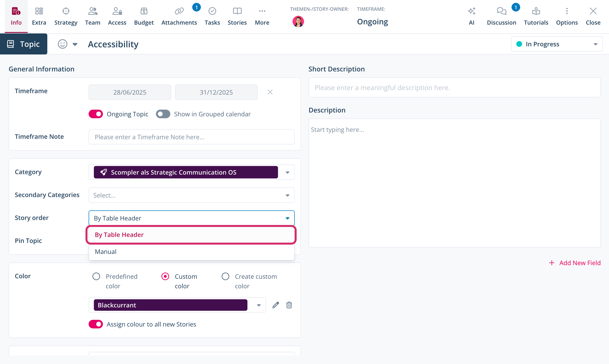Screen dimensions: 609x364
Task: Click the start date 28/06/2025 field
Action: click(130, 92)
